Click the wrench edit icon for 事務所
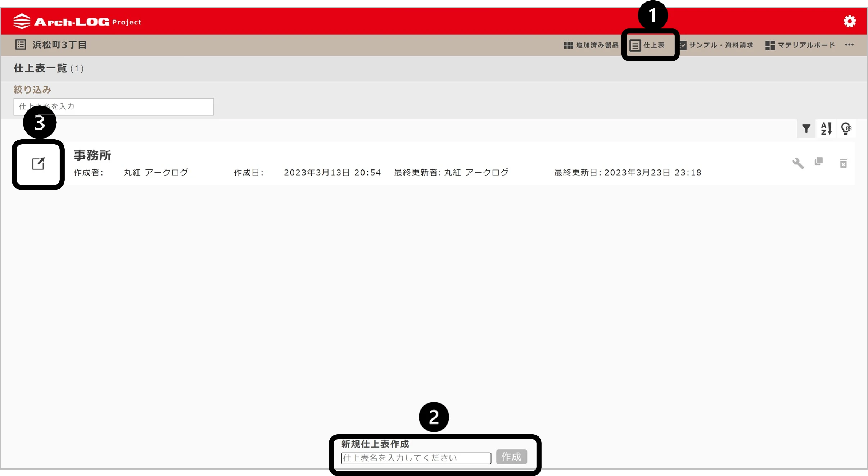This screenshot has height=476, width=868. (798, 163)
